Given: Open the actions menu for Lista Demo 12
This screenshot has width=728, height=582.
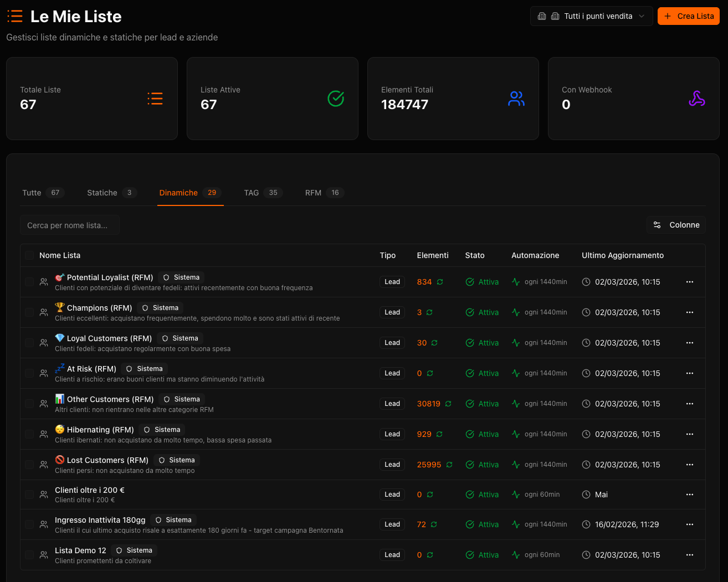Looking at the screenshot, I should [x=689, y=554].
